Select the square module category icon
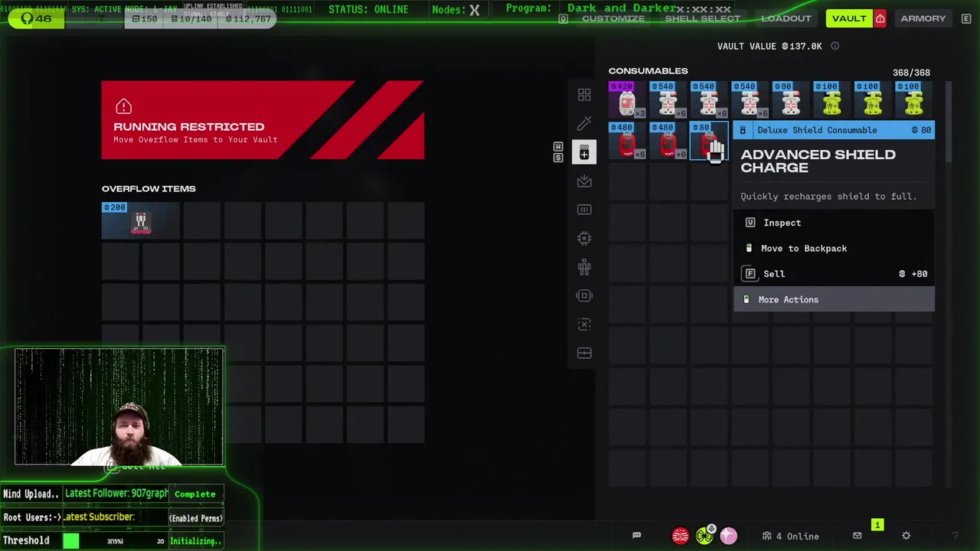This screenshot has height=551, width=980. pyautogui.click(x=584, y=295)
